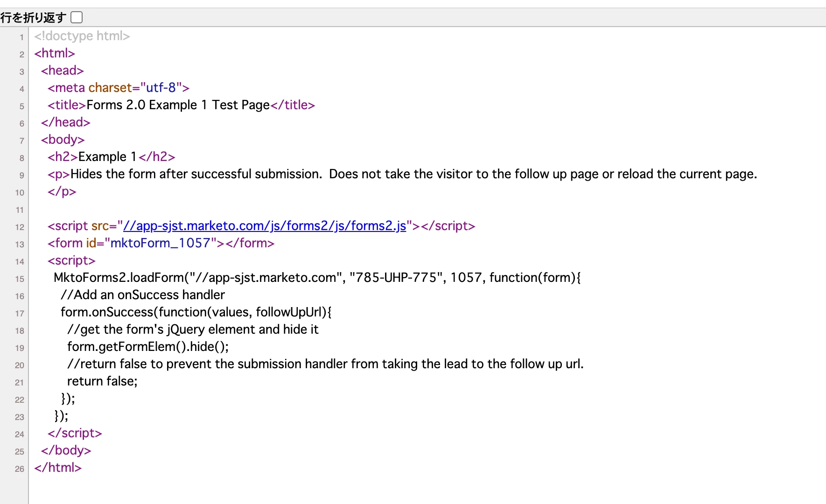Click the closing '</head>' tag
The image size is (826, 504).
65,122
